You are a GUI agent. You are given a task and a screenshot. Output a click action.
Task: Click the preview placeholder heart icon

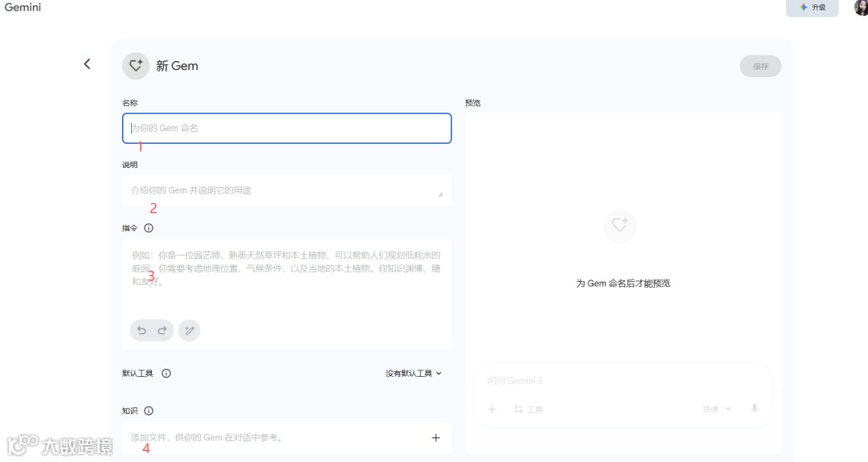tap(620, 225)
